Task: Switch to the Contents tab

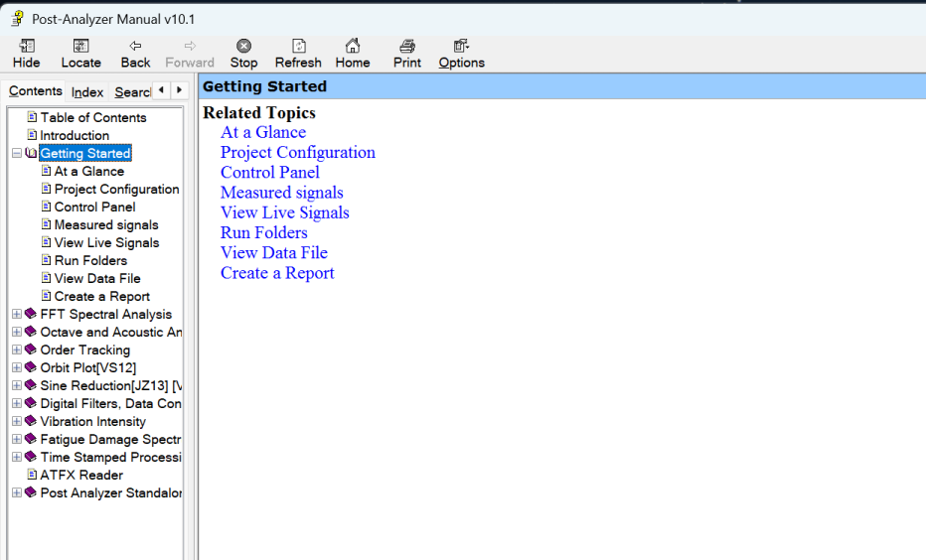Action: 36,91
